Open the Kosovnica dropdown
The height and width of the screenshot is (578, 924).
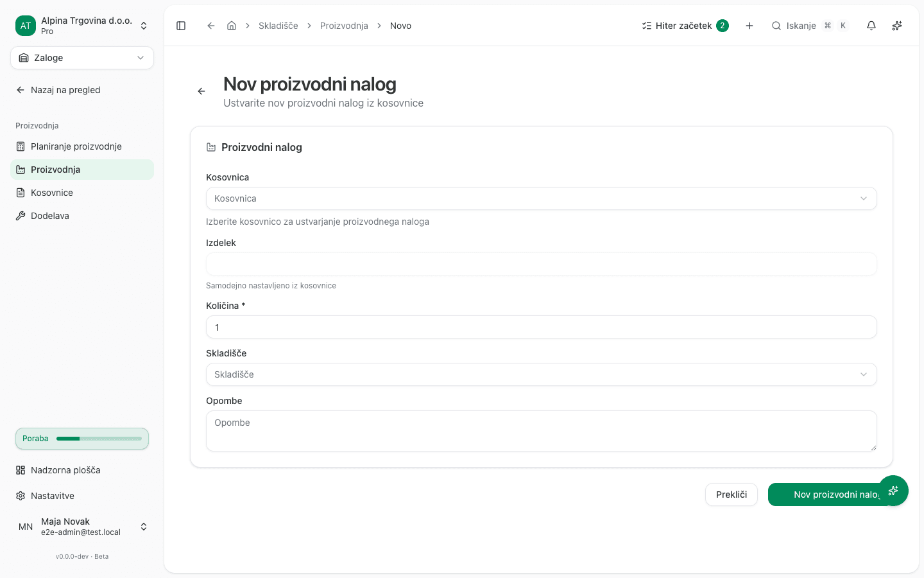(542, 198)
